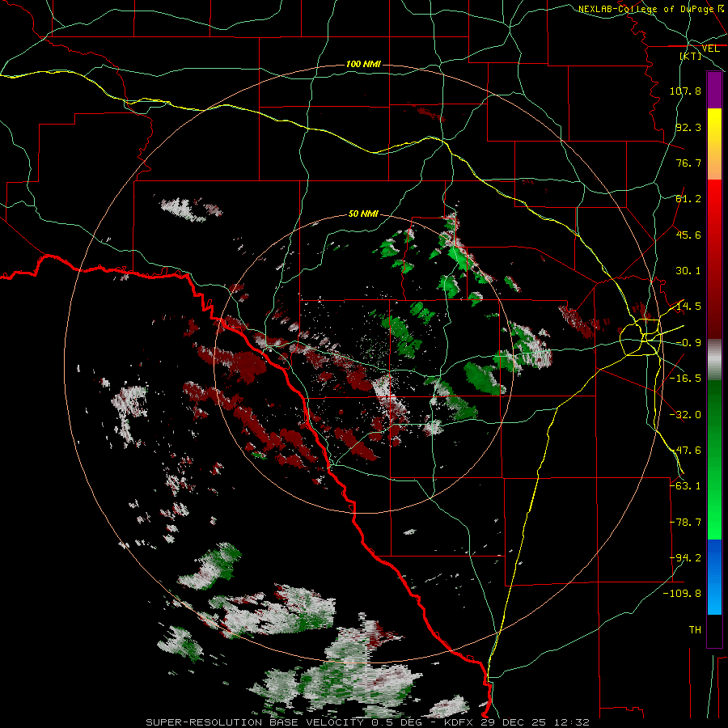Click the -78.7 velocity scale value
This screenshot has width=728, height=728.
pos(685,523)
